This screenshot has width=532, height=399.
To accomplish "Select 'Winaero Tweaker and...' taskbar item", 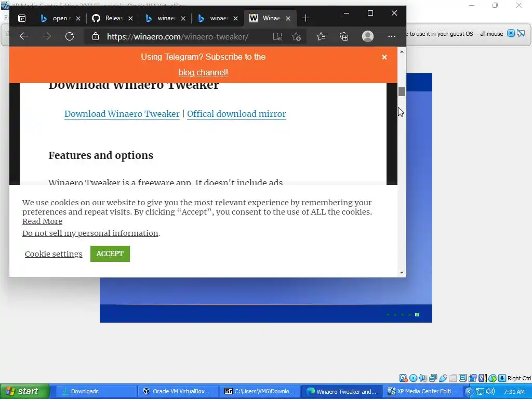I will [342, 391].
